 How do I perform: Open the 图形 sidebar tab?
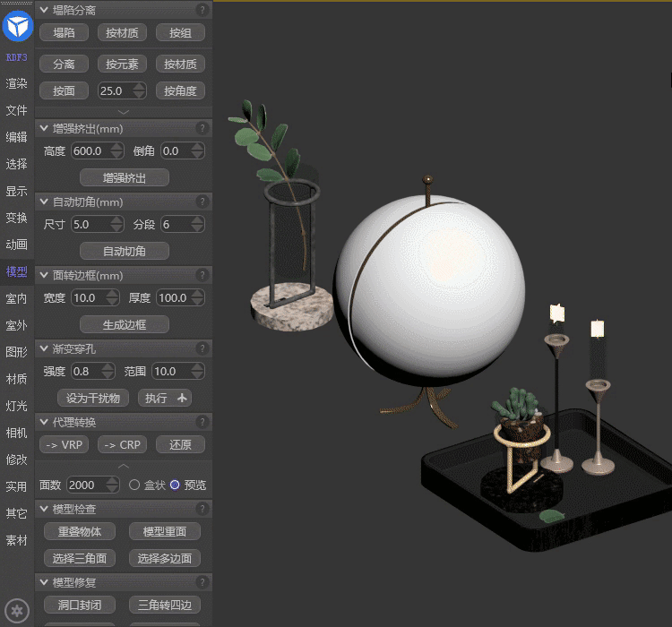[x=17, y=352]
